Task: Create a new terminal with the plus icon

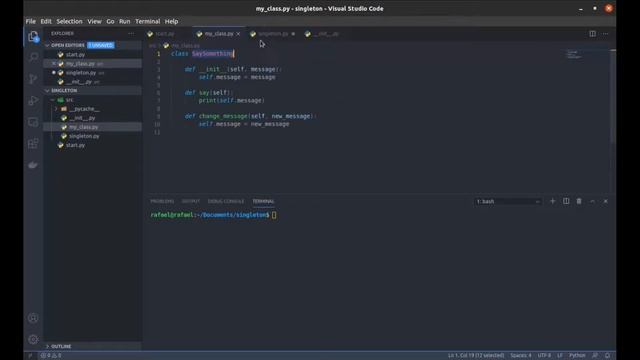Action: tap(553, 201)
